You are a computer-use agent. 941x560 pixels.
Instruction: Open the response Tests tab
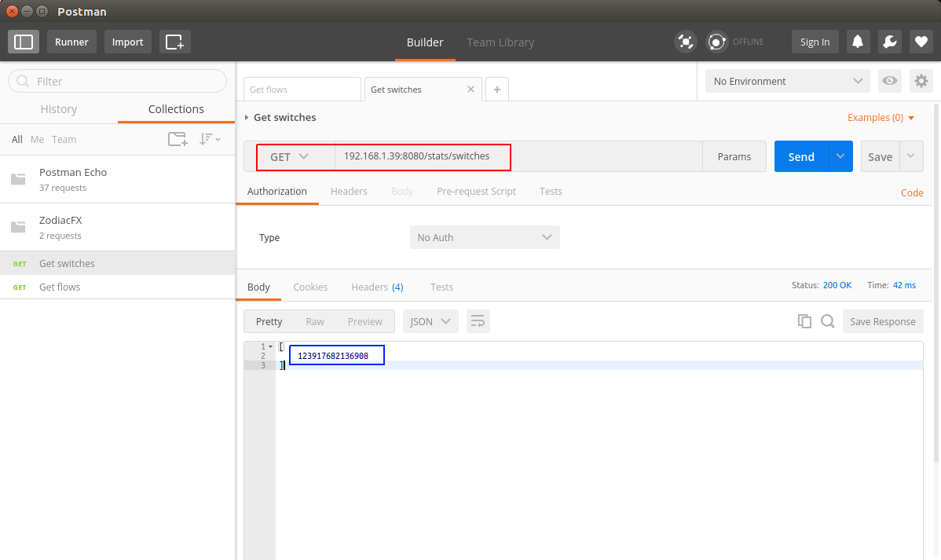point(441,287)
